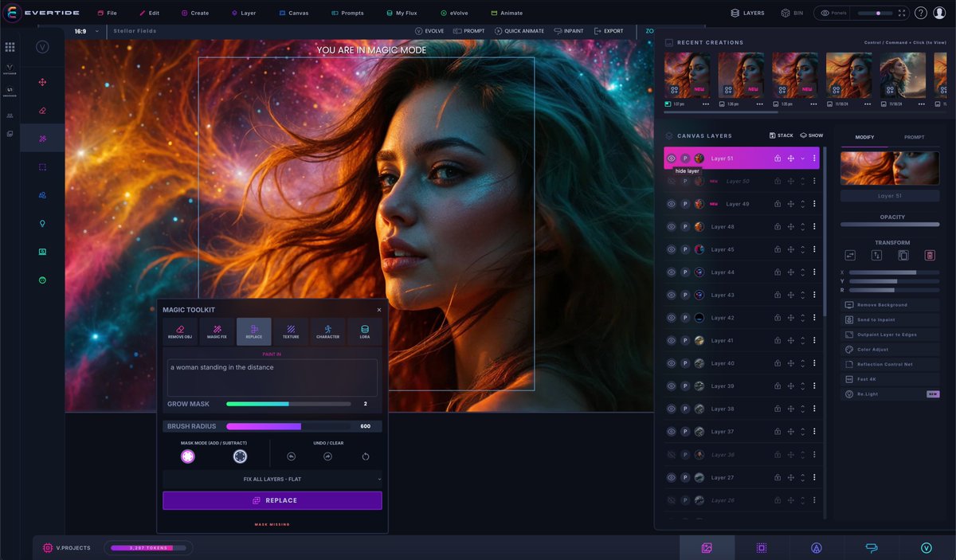Click Quick Animate in canvas toolbar
This screenshot has width=956, height=560.
pos(519,31)
